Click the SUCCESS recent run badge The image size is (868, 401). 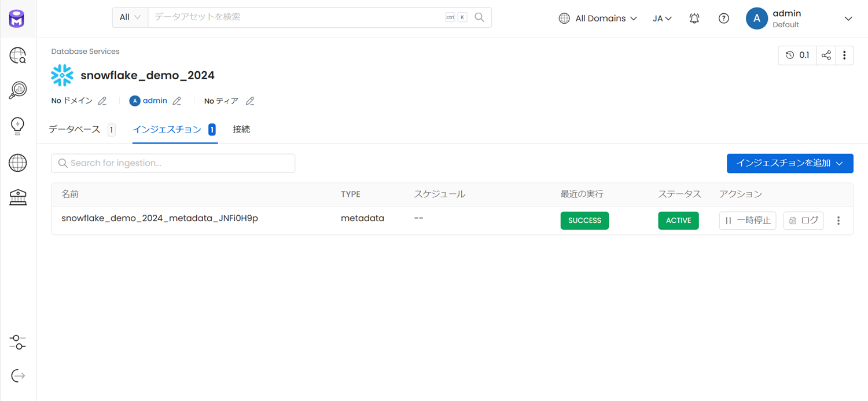tap(584, 220)
